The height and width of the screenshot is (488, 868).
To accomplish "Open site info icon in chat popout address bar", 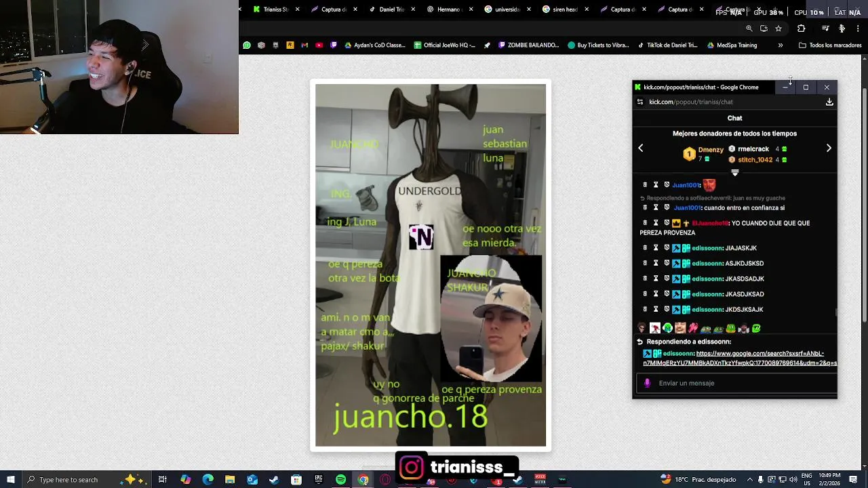I will [640, 102].
